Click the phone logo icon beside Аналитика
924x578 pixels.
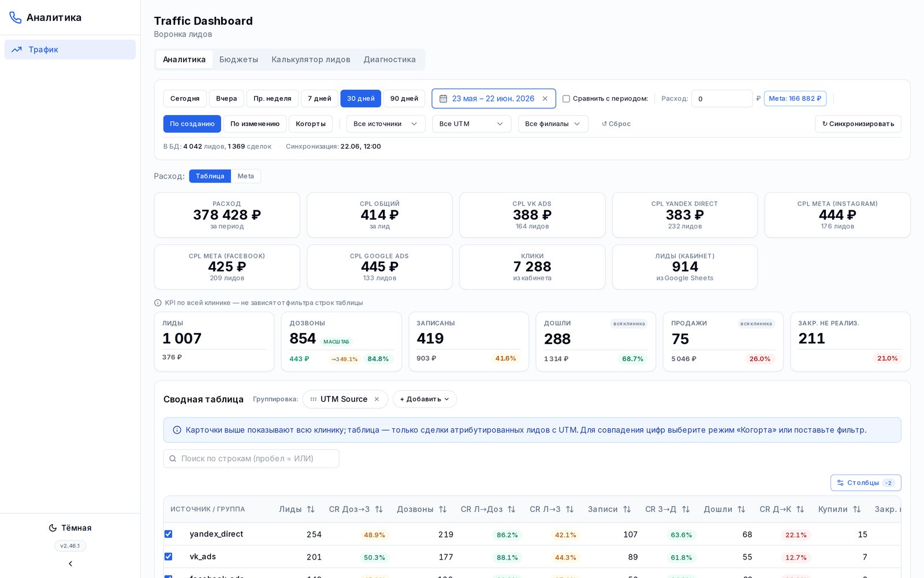pyautogui.click(x=16, y=18)
